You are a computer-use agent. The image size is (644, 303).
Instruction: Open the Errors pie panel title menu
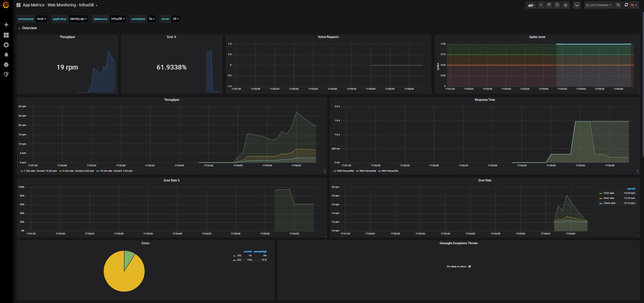pyautogui.click(x=145, y=243)
